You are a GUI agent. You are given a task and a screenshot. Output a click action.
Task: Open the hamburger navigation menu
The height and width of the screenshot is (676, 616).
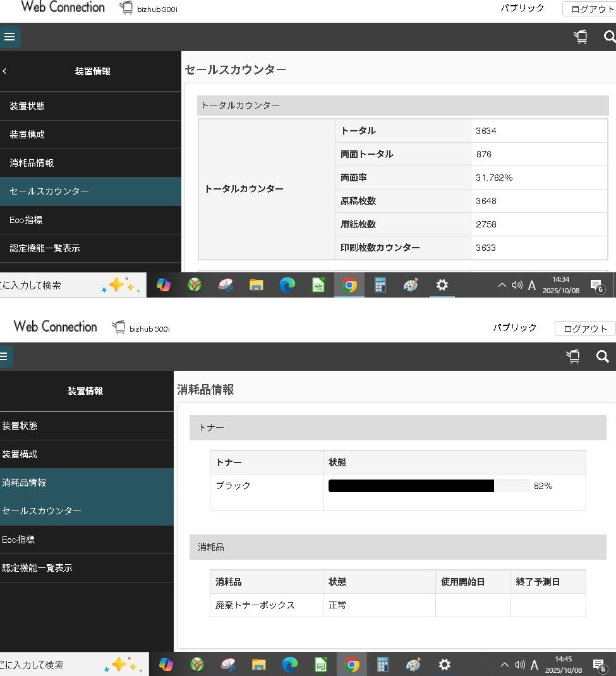coord(9,37)
